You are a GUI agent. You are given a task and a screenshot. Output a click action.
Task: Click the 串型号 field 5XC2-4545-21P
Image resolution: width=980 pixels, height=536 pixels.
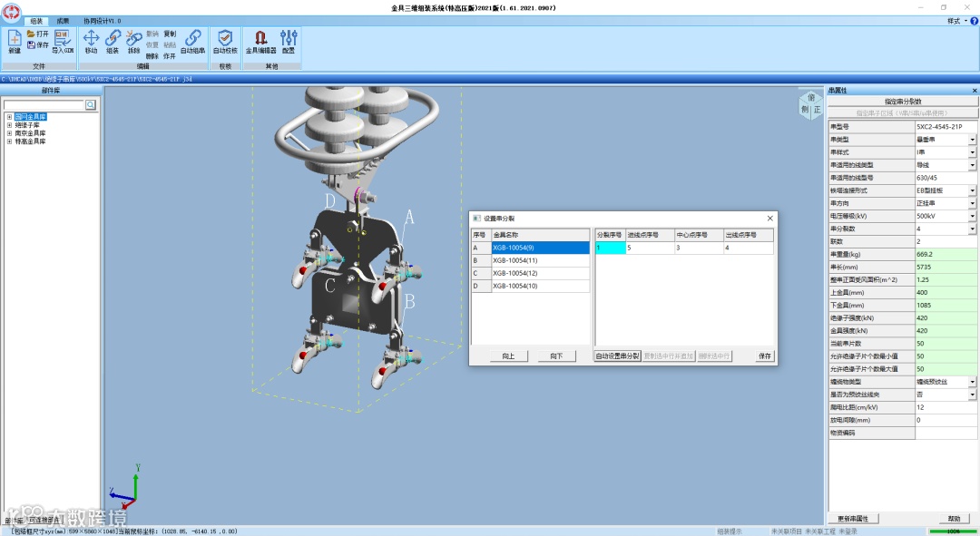(x=946, y=127)
